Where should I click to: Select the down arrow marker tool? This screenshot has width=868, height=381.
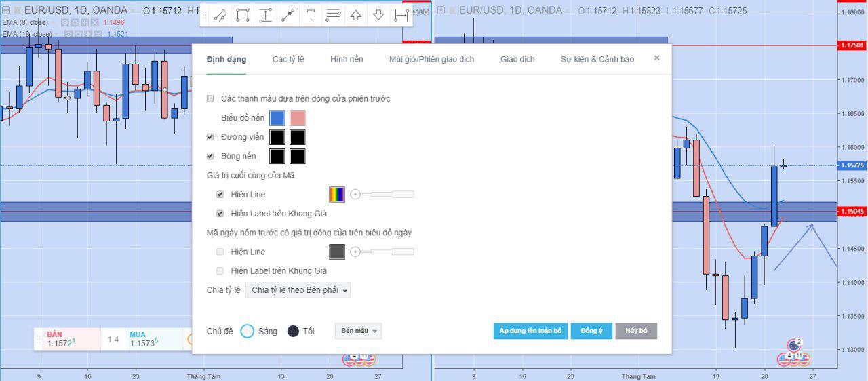378,16
